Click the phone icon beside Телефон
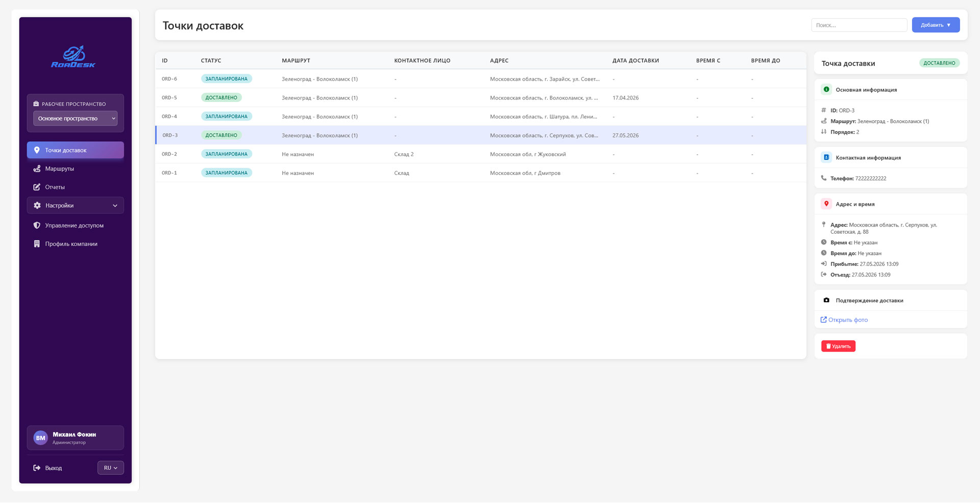Screen dimensions: 980x504 coord(824,179)
